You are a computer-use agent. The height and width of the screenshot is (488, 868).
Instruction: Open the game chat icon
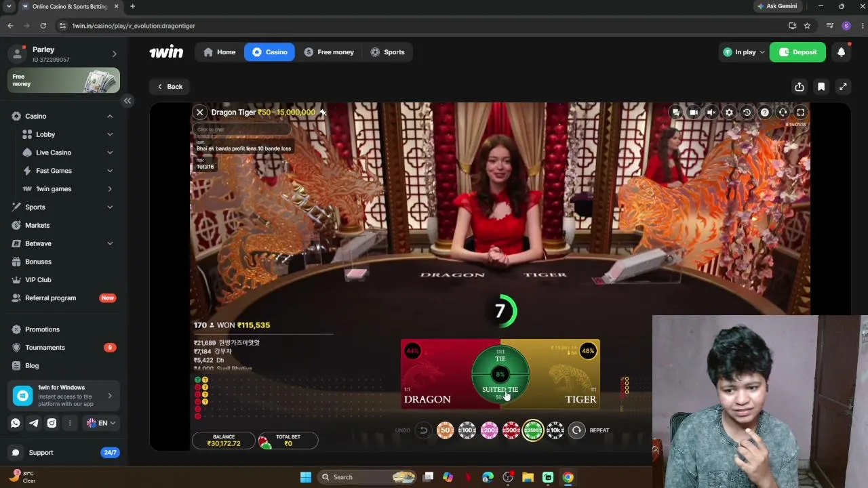point(675,113)
